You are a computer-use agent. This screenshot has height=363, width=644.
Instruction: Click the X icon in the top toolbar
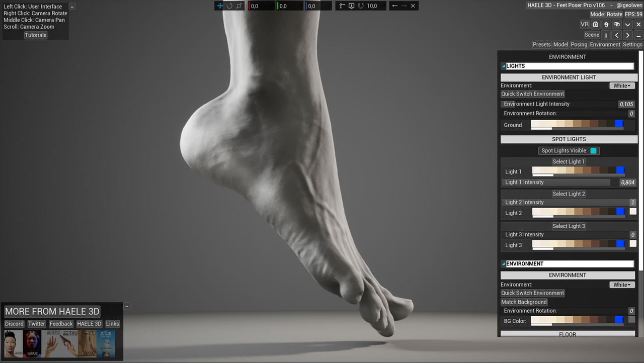click(413, 6)
